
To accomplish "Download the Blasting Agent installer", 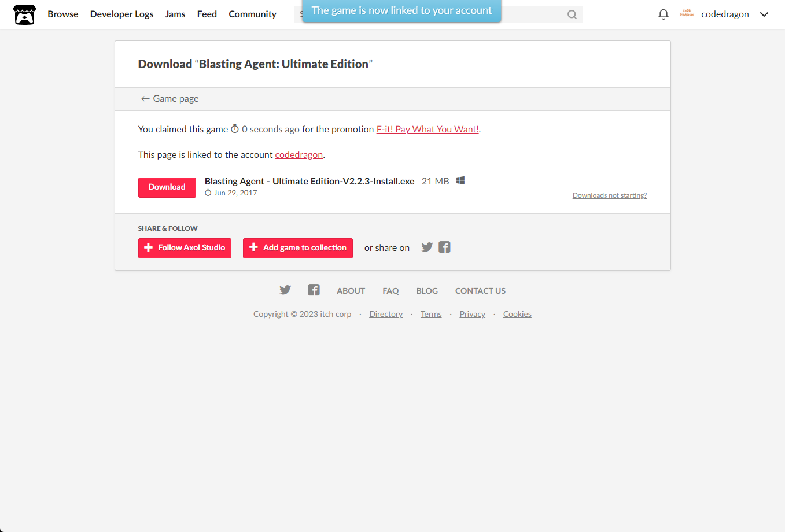I will coord(167,187).
